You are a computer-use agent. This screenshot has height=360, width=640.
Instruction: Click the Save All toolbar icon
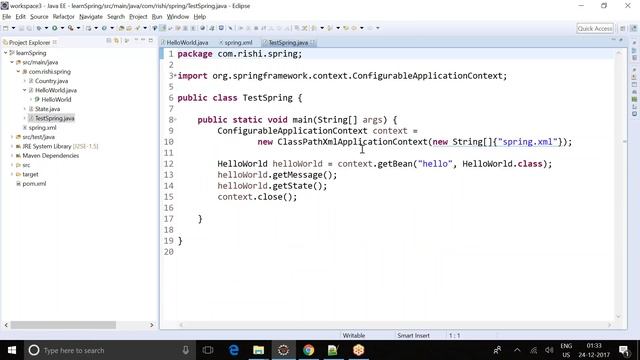click(29, 28)
